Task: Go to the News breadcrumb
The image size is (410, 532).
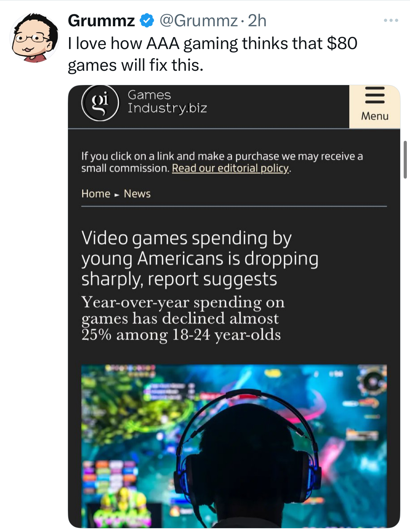Action: pyautogui.click(x=137, y=194)
